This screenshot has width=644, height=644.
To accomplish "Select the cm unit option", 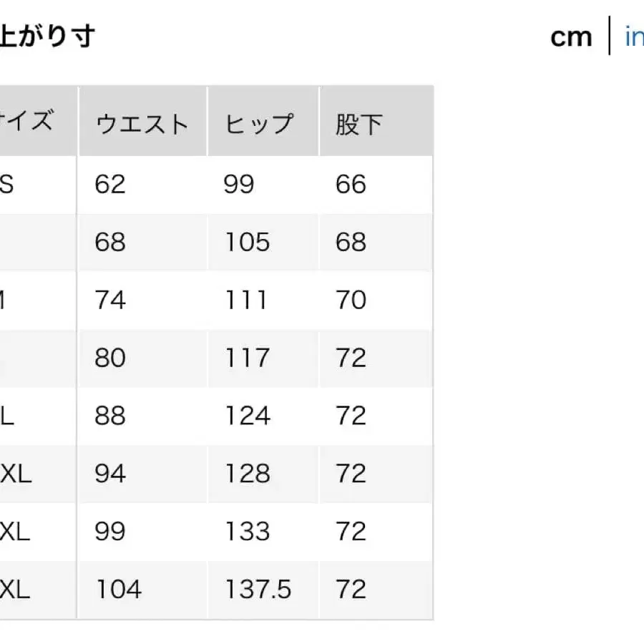I will pyautogui.click(x=570, y=36).
